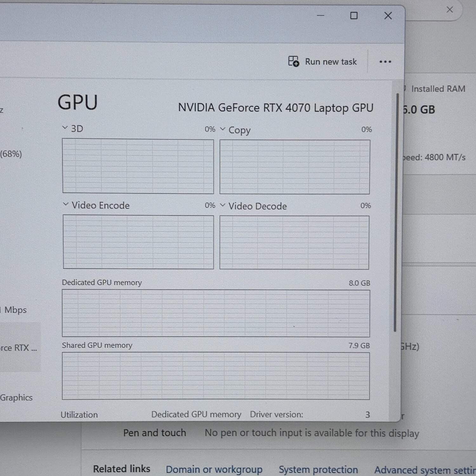Click the NVIDIA GeForce RTX 4070 Laptop GPU name
Viewport: 476px width, 476px height.
point(275,108)
